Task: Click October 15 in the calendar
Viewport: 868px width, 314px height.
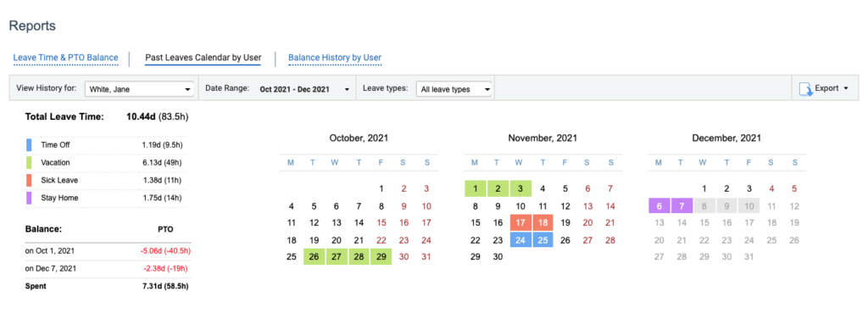Action: (x=381, y=222)
